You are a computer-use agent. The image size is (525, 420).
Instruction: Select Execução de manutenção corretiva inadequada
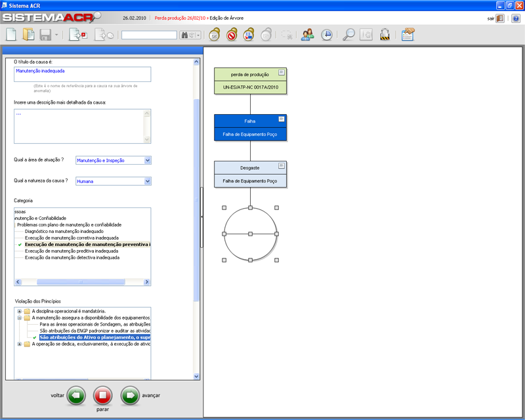click(72, 238)
